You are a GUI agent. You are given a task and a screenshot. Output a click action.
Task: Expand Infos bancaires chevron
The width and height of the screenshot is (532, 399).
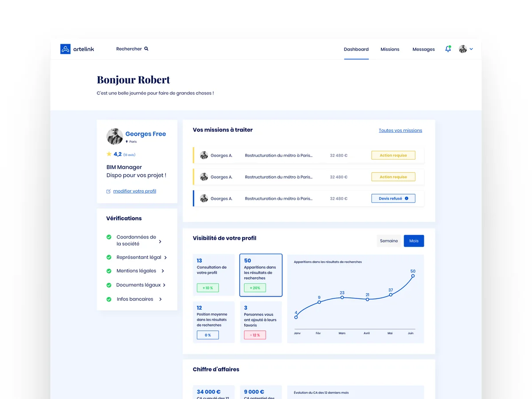[x=160, y=299]
